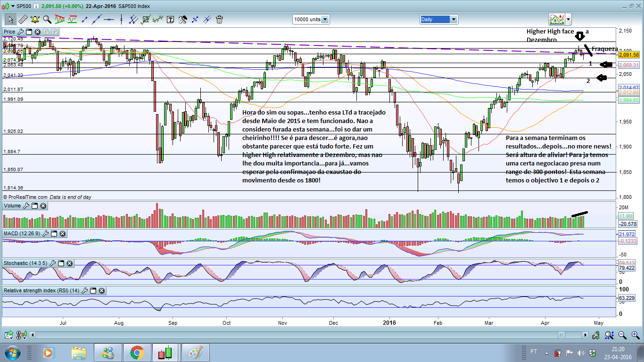Open the hammer and wrench tools icon
The height and width of the screenshot is (362, 644).
tap(182, 19)
